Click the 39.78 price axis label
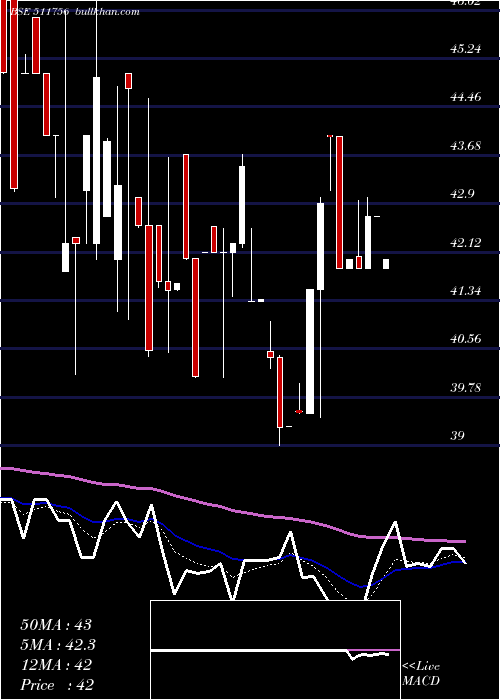The image size is (500, 700). [466, 388]
